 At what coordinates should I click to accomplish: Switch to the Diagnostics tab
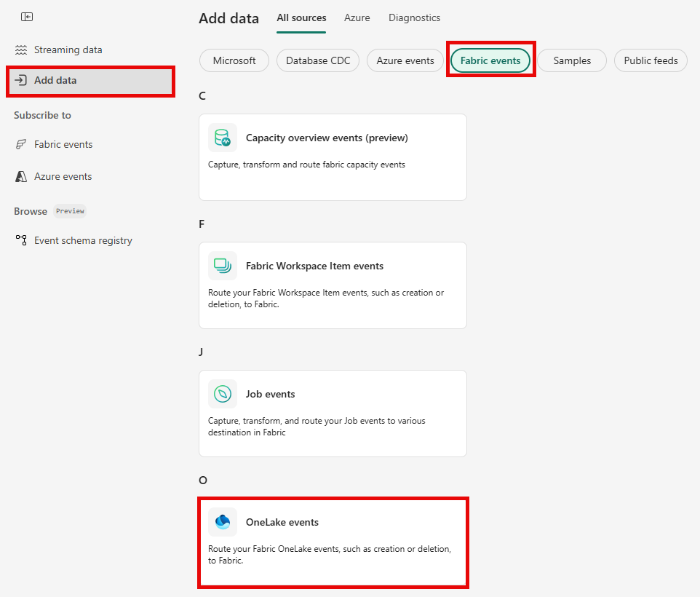point(414,18)
